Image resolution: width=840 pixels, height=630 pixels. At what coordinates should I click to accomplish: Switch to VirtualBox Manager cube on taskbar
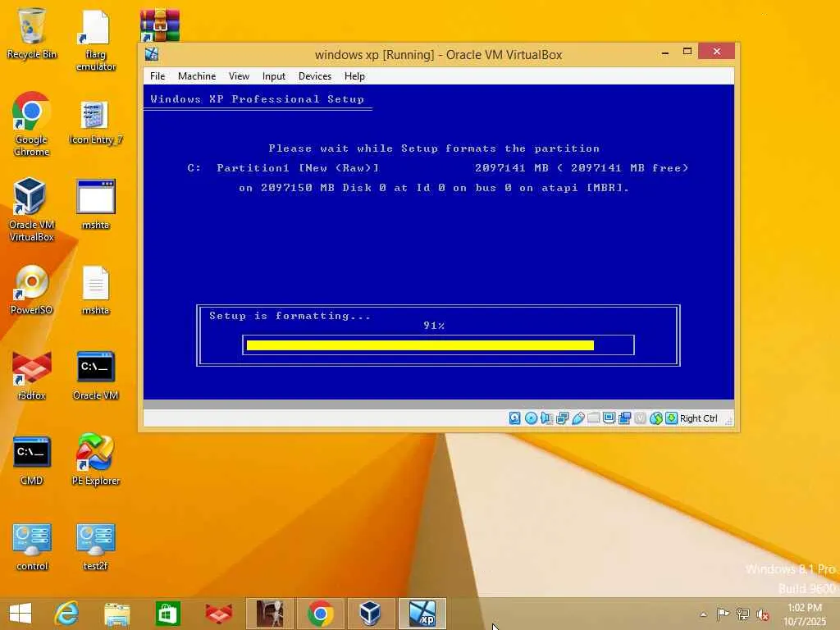(x=371, y=614)
